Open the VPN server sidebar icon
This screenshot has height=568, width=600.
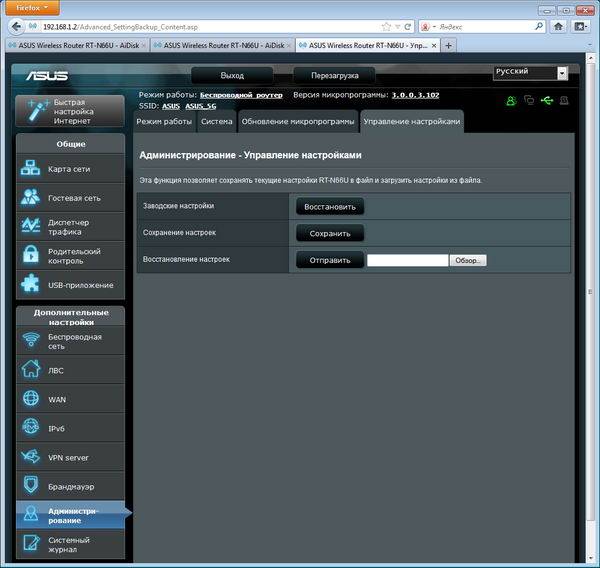pyautogui.click(x=30, y=457)
